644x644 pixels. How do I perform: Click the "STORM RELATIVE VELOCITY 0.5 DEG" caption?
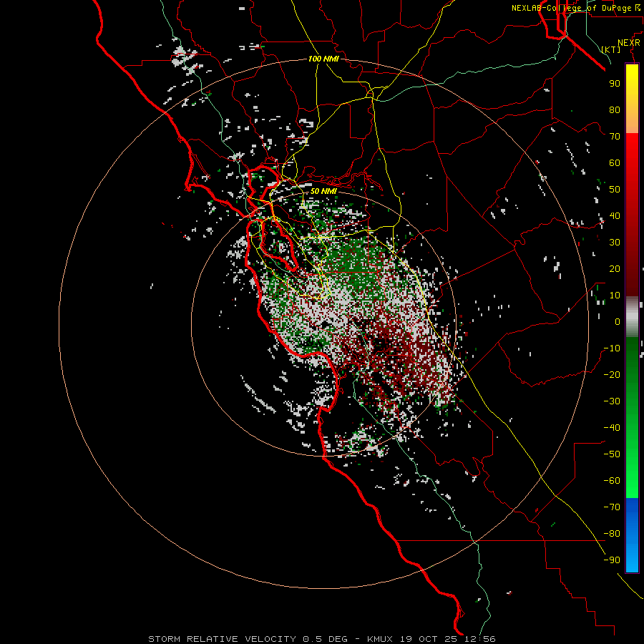(x=248, y=639)
